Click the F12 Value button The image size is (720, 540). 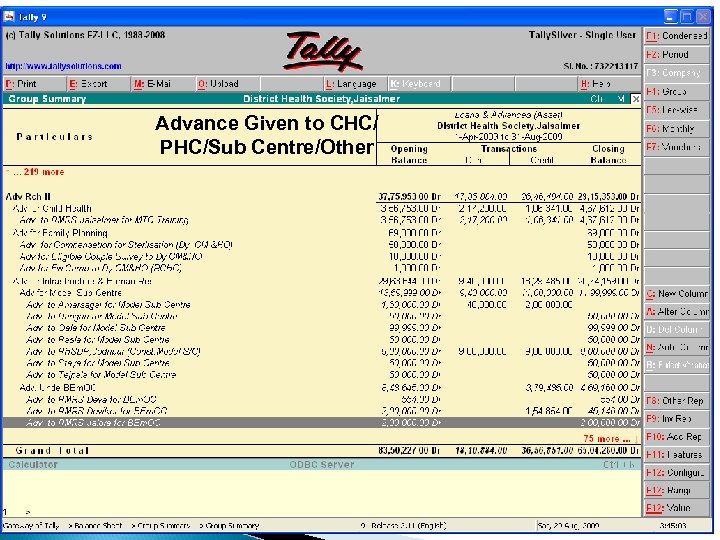(x=676, y=508)
